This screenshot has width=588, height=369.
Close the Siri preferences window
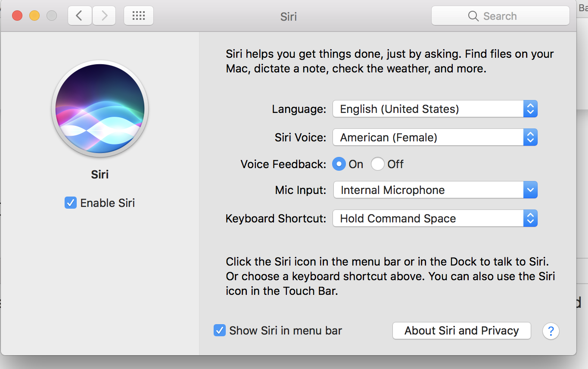click(x=17, y=16)
